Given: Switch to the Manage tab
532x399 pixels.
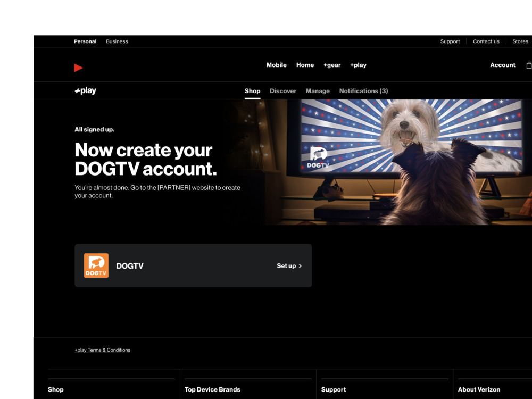Looking at the screenshot, I should click(318, 91).
